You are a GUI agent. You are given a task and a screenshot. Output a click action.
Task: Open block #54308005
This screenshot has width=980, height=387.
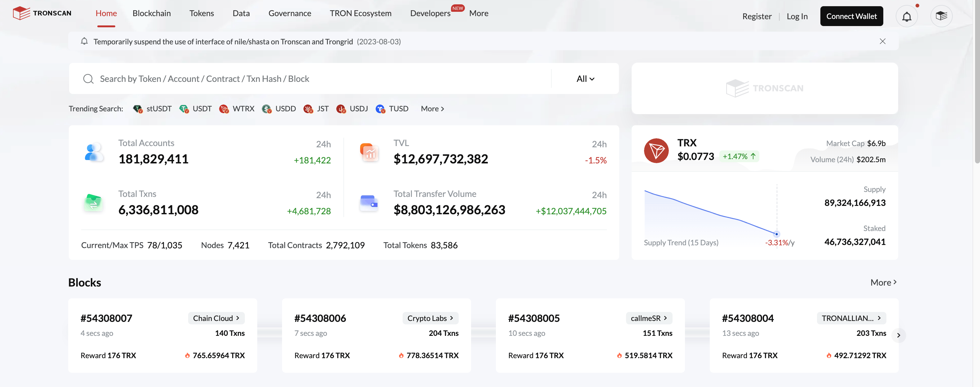534,318
